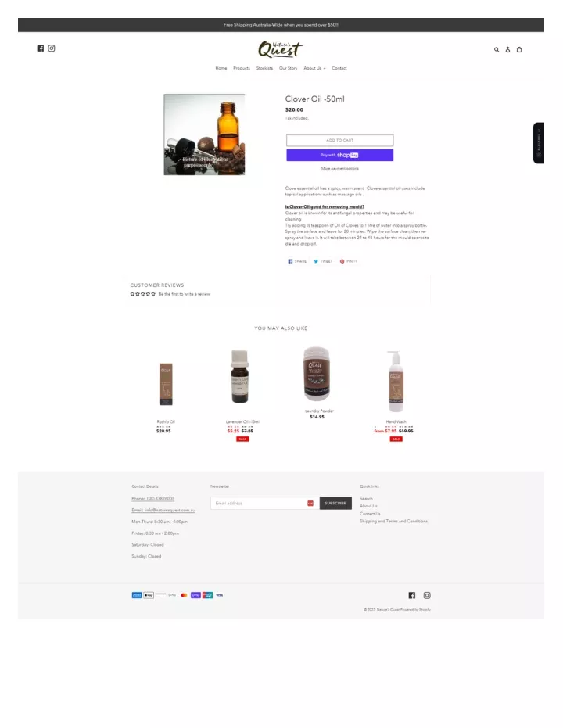Open the Facebook page icon in header
This screenshot has width=563, height=728.
[41, 48]
